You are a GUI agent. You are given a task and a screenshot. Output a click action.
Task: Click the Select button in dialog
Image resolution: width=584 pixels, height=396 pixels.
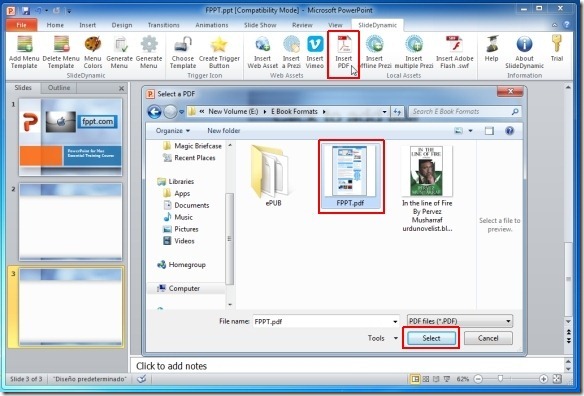431,338
